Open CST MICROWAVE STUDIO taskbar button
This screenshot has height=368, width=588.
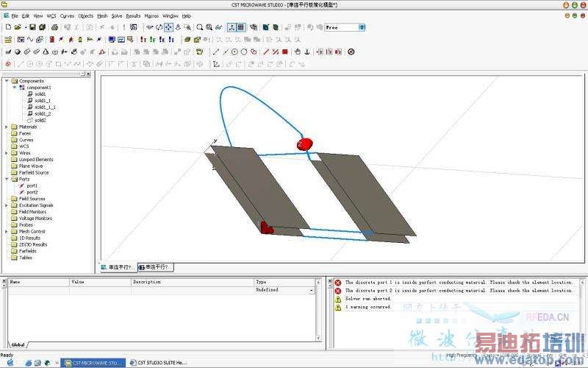(93, 363)
